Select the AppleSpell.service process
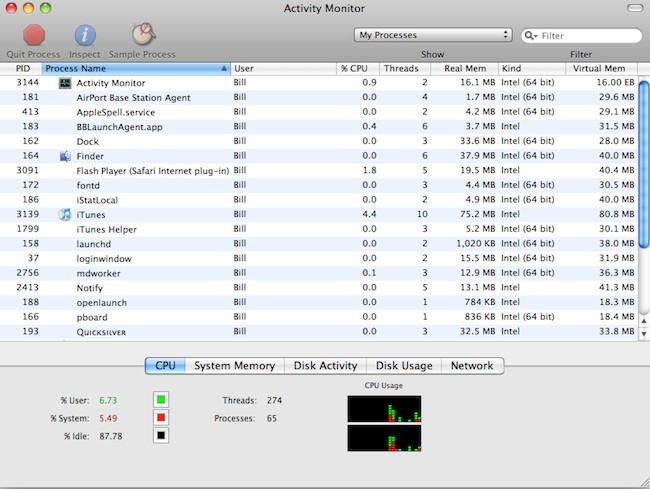 (318, 112)
